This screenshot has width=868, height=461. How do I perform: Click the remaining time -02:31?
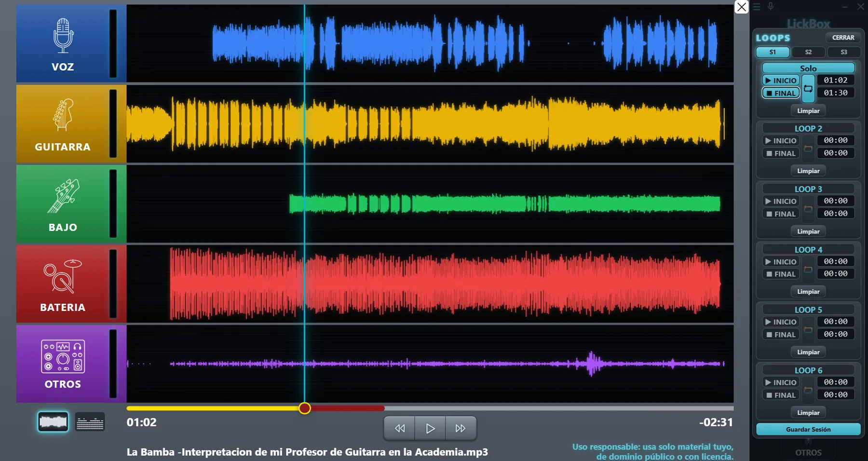click(x=716, y=422)
